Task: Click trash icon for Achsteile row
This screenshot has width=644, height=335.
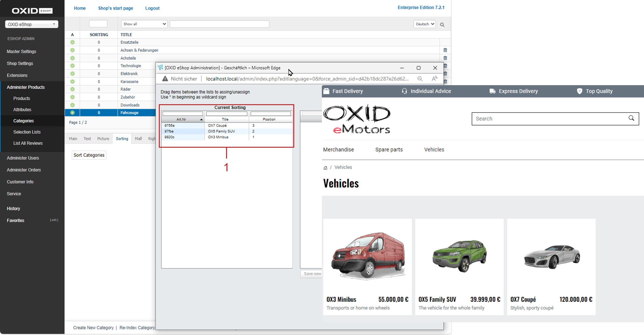Action: [445, 58]
